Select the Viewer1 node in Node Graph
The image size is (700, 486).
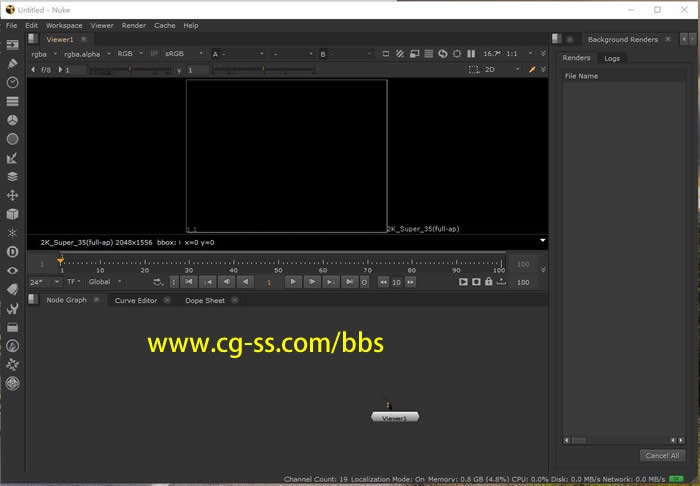(x=395, y=417)
